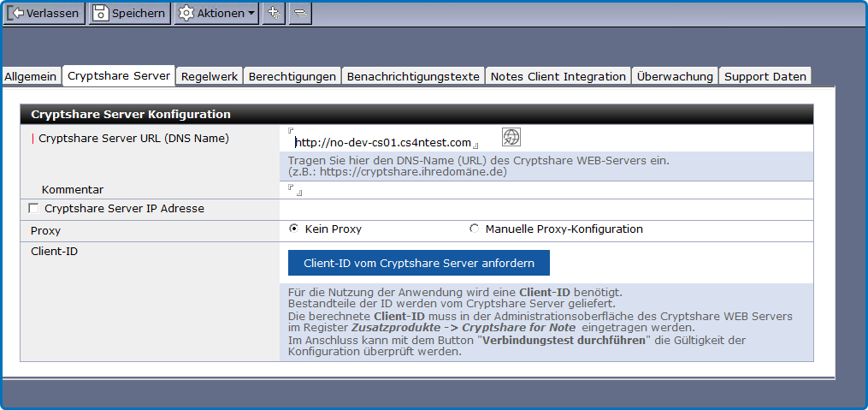Click the Verlassen exit button
Viewport: 868px width, 410px height.
[44, 13]
